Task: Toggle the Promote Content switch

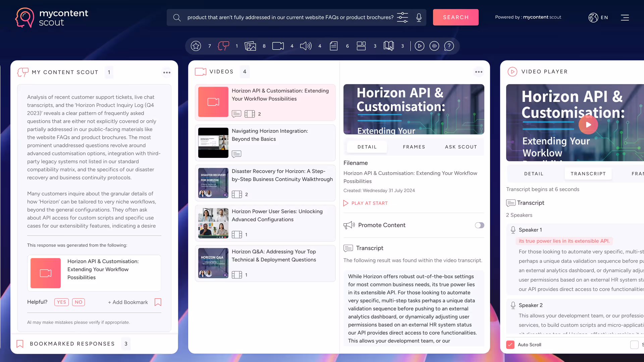Action: (x=479, y=225)
